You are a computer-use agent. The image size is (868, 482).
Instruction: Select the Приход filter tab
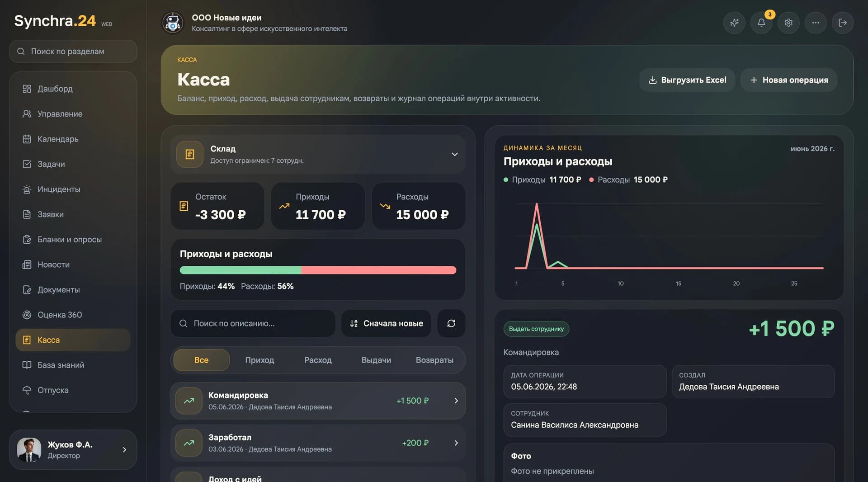pyautogui.click(x=259, y=360)
